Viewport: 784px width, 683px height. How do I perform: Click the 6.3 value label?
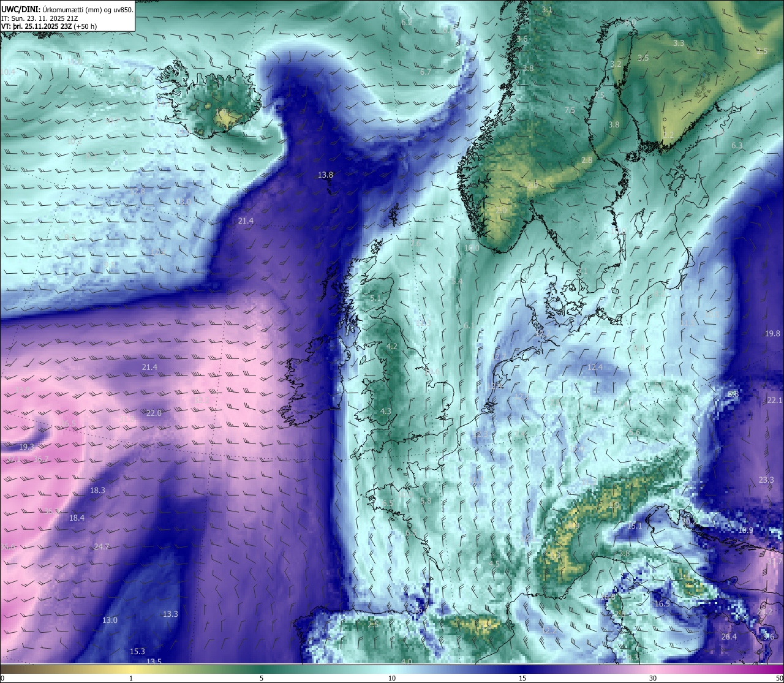(737, 145)
